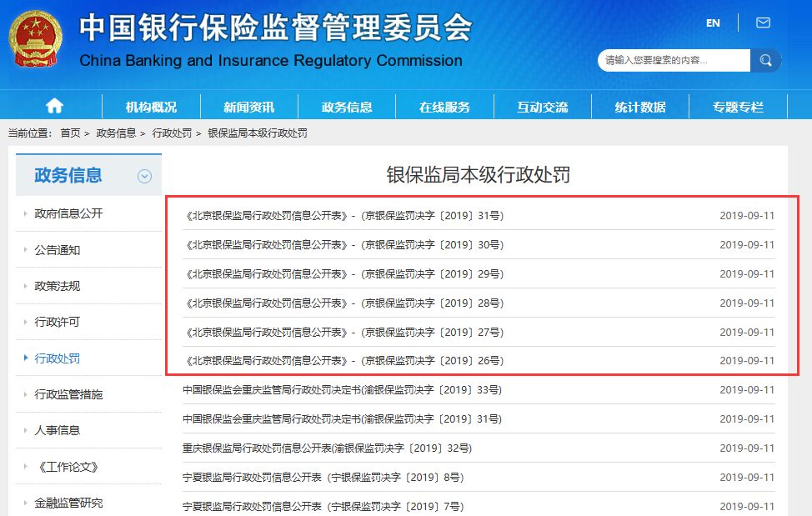Open the 京银保监罚决字〔2019〕27号 notice
The height and width of the screenshot is (516, 812).
(x=343, y=332)
